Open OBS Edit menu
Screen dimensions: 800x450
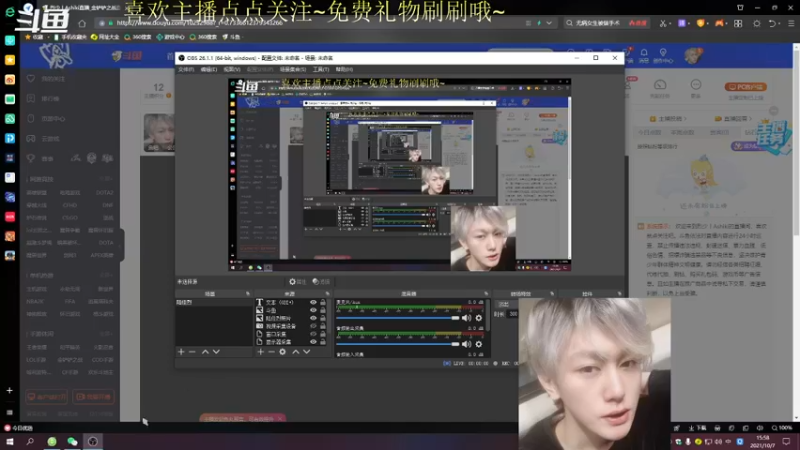pos(208,69)
